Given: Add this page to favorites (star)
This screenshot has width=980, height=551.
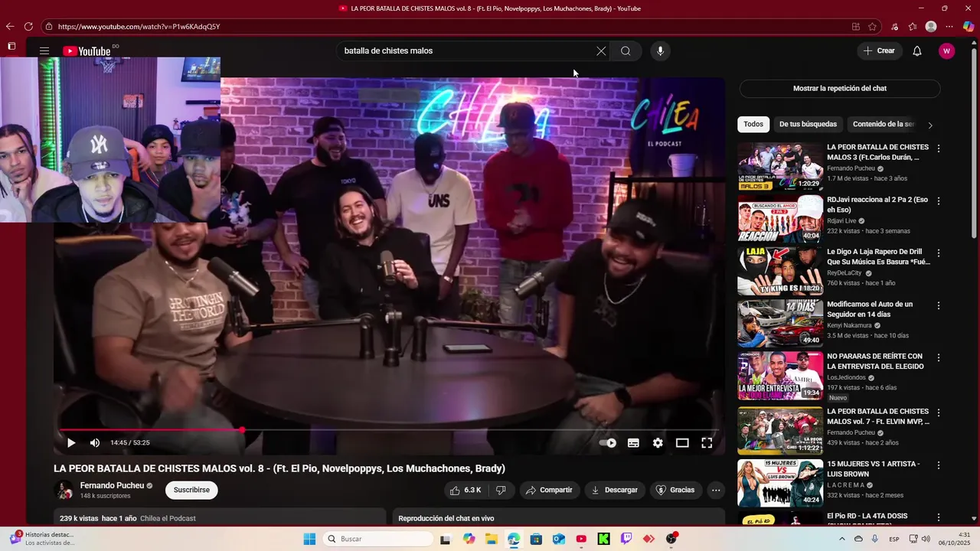Looking at the screenshot, I should pos(872,27).
